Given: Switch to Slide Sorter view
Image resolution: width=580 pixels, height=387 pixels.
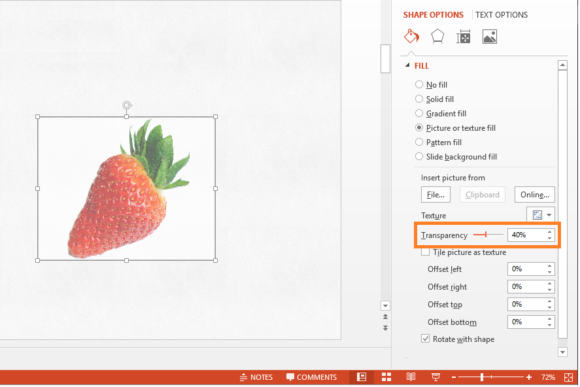Looking at the screenshot, I should click(x=386, y=377).
